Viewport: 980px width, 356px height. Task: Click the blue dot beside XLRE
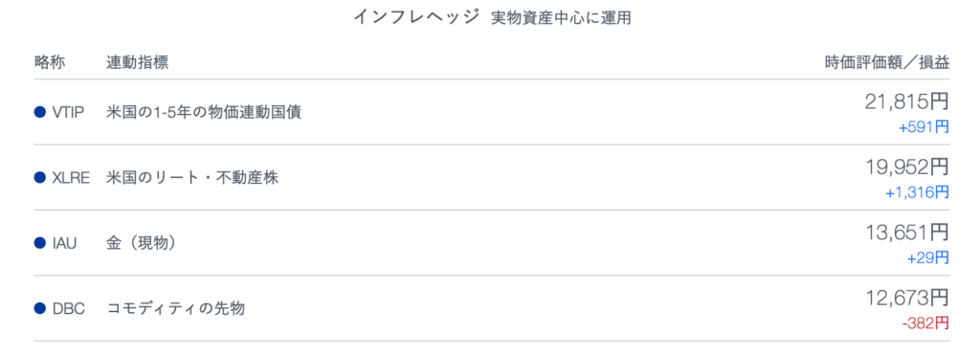coord(40,178)
